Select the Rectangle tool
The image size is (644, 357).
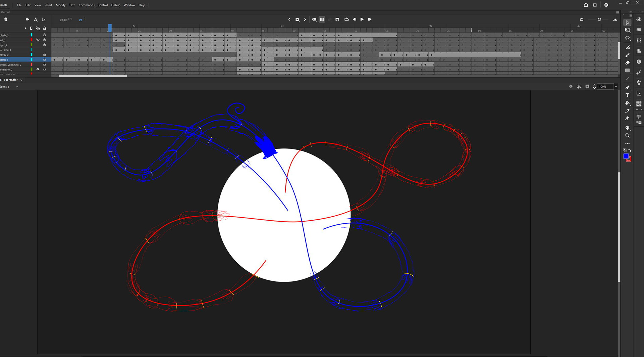(x=627, y=71)
